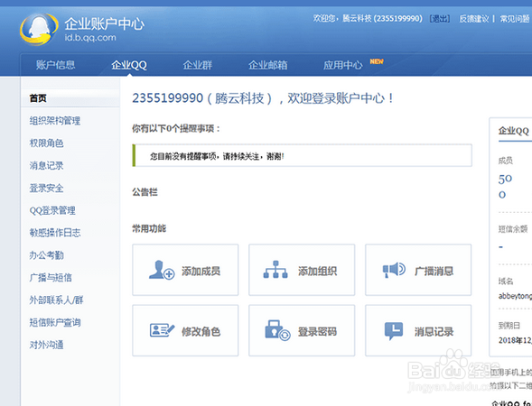Click the 短信余额 label
Image resolution: width=532 pixels, height=406 pixels.
(513, 229)
